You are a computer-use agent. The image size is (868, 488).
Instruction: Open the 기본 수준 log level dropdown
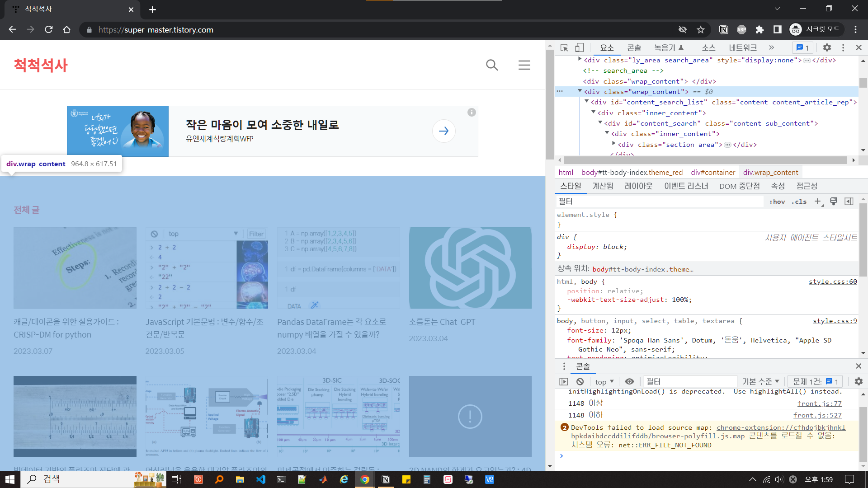coord(761,382)
